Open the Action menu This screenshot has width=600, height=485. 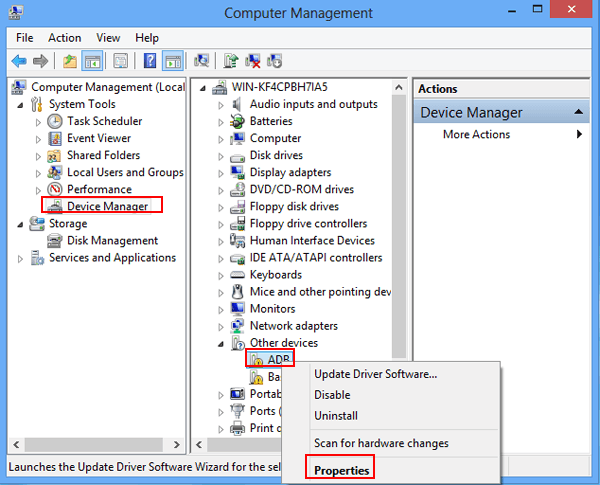pyautogui.click(x=64, y=38)
